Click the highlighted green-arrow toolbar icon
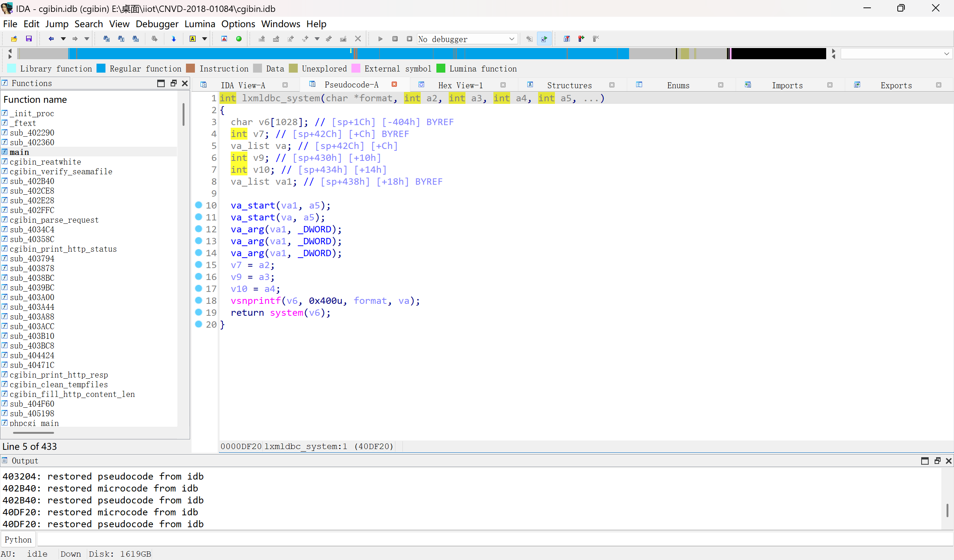954x560 pixels. (x=544, y=39)
